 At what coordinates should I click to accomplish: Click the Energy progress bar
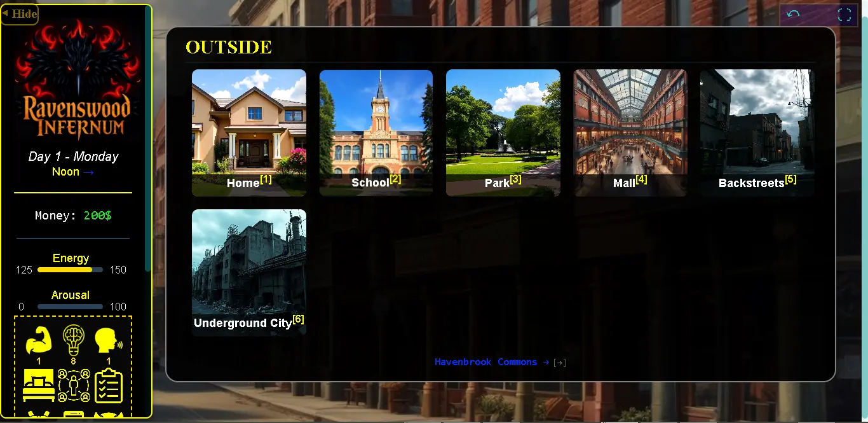pos(70,270)
